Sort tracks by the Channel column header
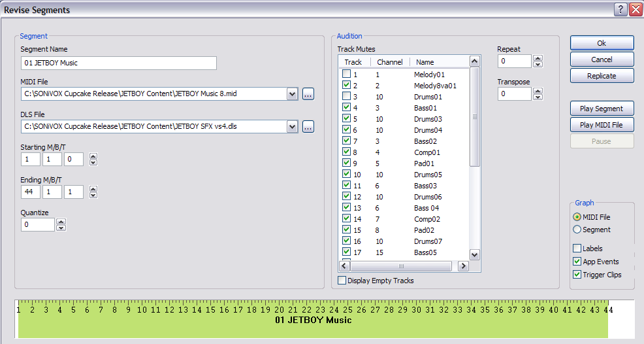Screen dimensions: 644x344 pos(389,62)
